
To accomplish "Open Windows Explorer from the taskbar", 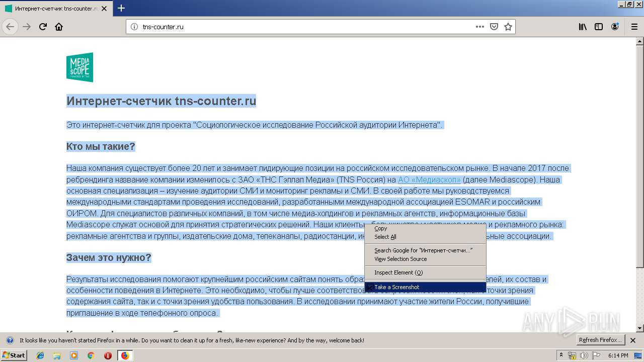I will (x=57, y=355).
